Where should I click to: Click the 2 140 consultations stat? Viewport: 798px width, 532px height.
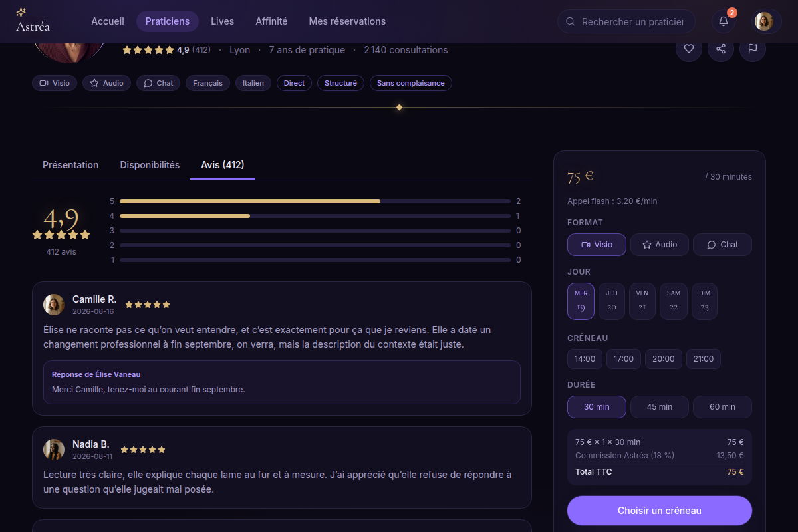coord(406,50)
